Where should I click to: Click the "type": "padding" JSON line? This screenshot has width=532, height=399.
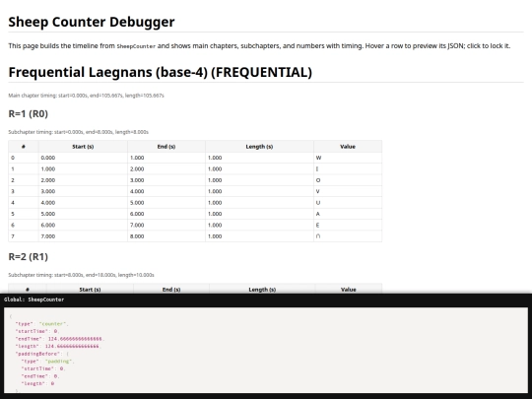point(48,362)
